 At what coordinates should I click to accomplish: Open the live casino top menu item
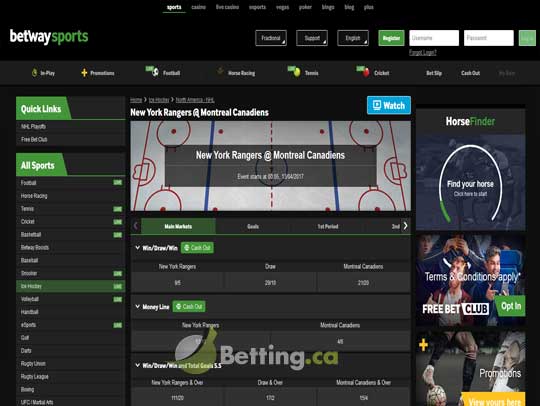point(227,7)
